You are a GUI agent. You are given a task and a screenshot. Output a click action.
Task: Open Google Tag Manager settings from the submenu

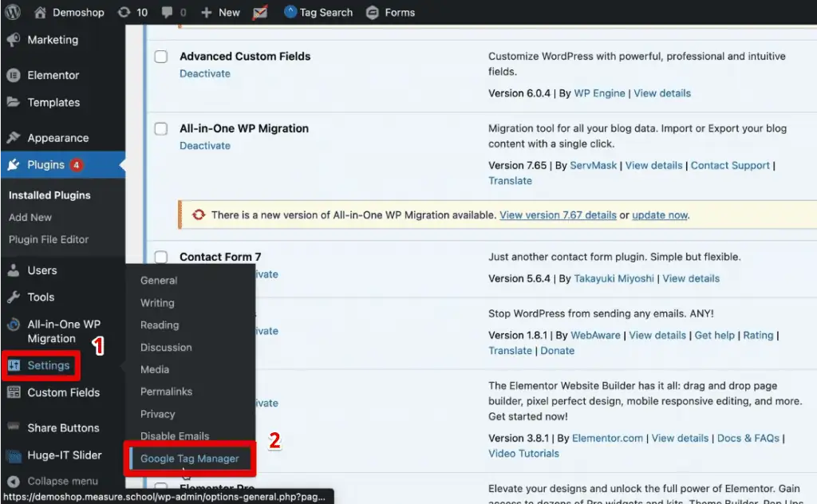pos(190,459)
